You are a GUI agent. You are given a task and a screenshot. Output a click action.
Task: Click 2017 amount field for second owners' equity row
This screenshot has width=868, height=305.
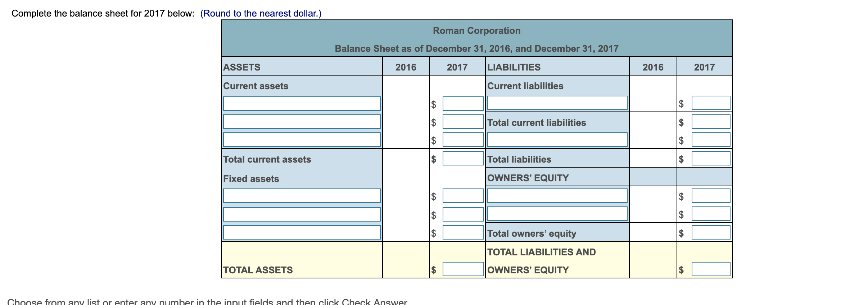coord(711,214)
